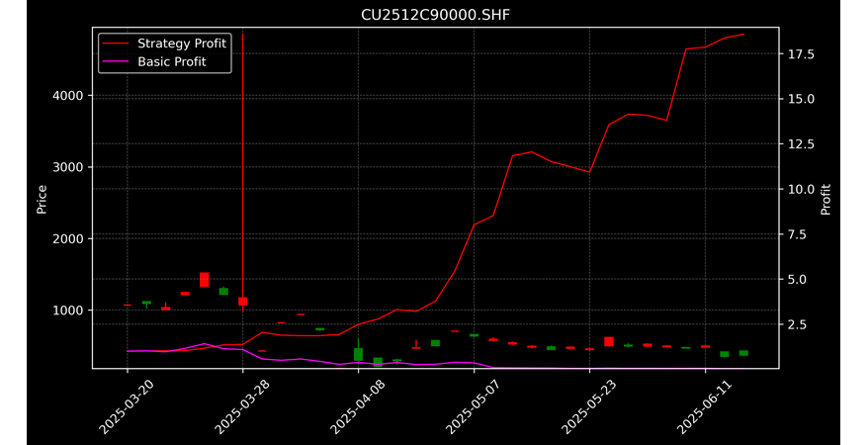Click the red candle body on 2025-03-28
The width and height of the screenshot is (868, 445).
tap(242, 302)
